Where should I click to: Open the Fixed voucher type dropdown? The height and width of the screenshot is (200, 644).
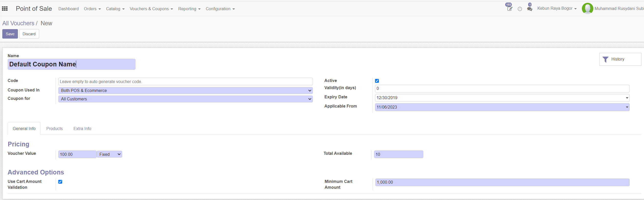click(110, 154)
